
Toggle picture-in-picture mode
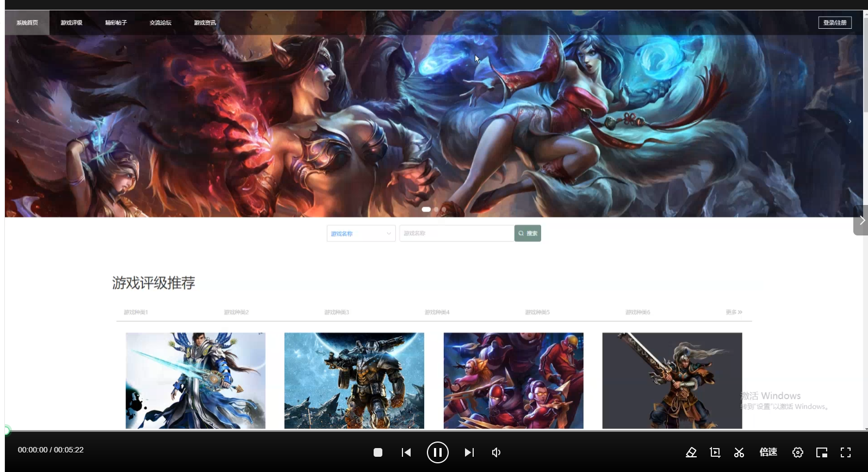tap(822, 452)
